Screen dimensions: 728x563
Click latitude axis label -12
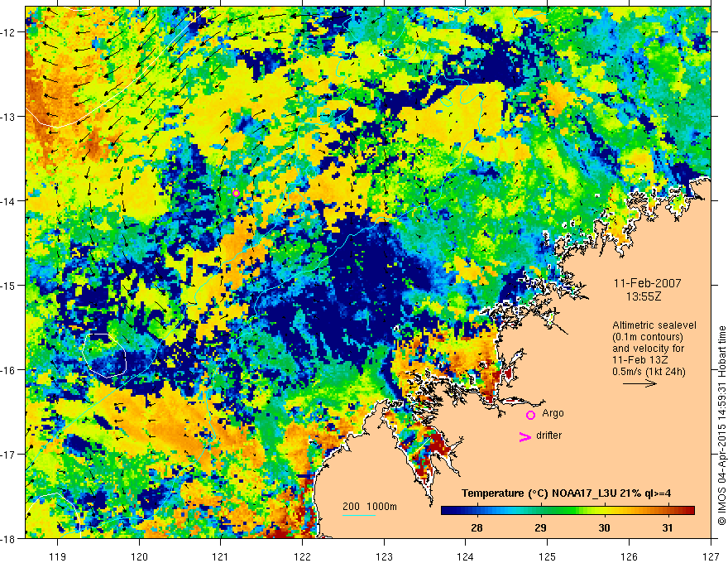pyautogui.click(x=8, y=32)
